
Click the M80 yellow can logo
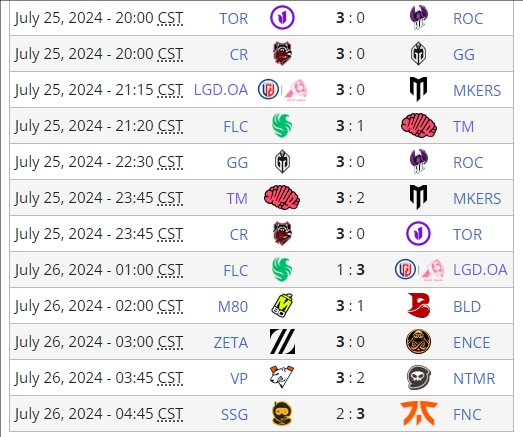[282, 306]
